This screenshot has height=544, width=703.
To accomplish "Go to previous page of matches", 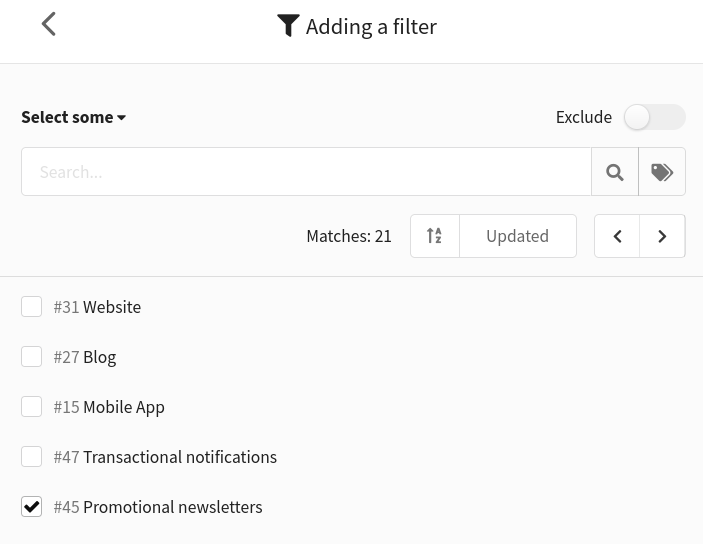I will coord(617,236).
